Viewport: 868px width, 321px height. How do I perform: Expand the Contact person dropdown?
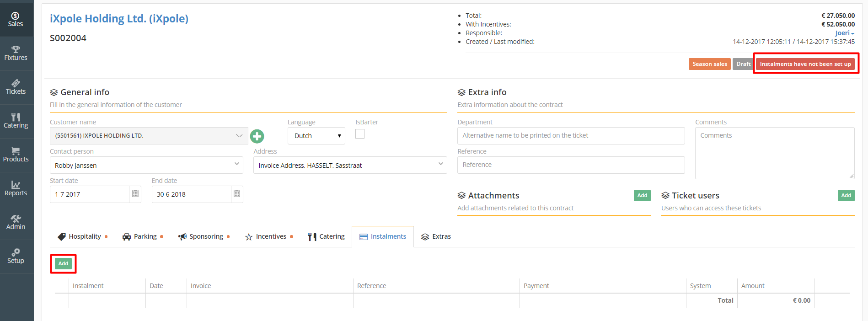[x=146, y=165]
